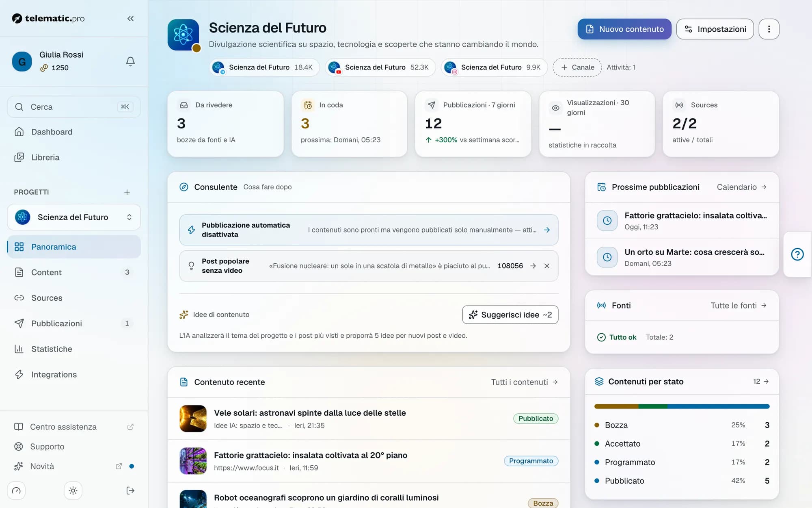The height and width of the screenshot is (508, 812).
Task: Click Suggerisci idee button
Action: 510,315
